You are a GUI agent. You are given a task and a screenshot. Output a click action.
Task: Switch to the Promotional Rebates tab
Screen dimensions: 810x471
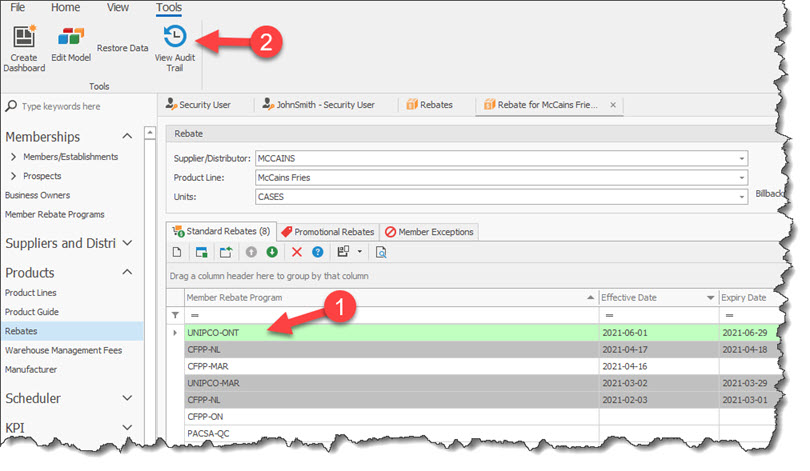tap(326, 231)
